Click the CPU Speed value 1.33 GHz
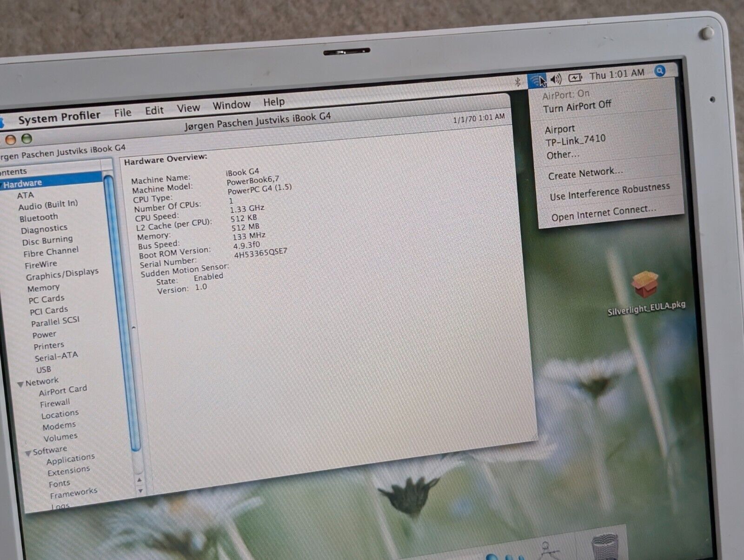Image resolution: width=744 pixels, height=560 pixels. click(x=247, y=209)
